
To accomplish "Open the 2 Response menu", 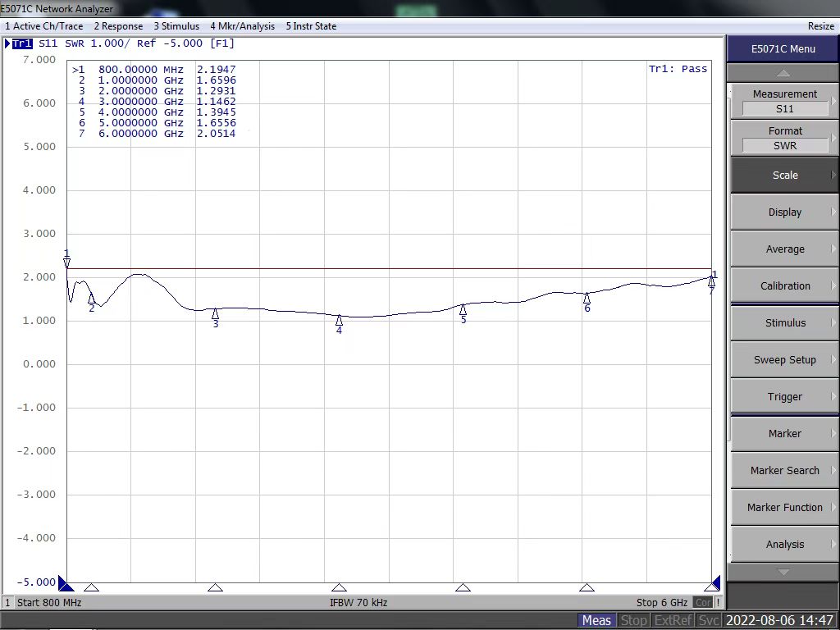I will (x=118, y=26).
